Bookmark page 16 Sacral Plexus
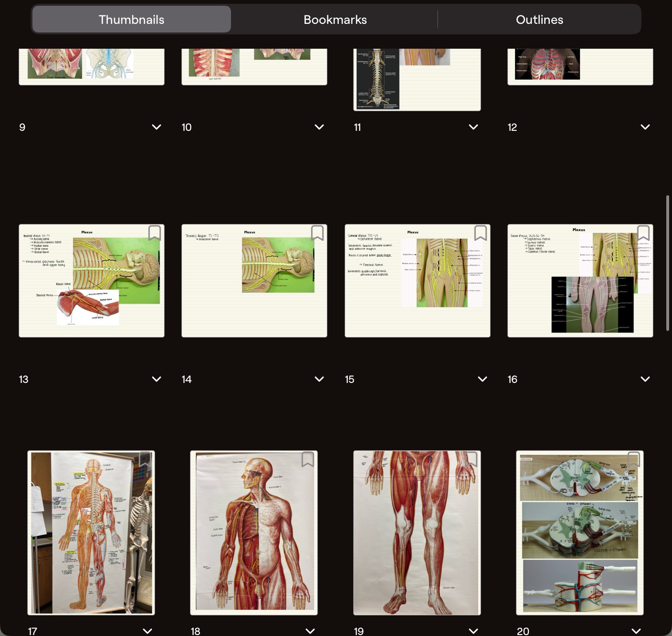 coord(643,233)
